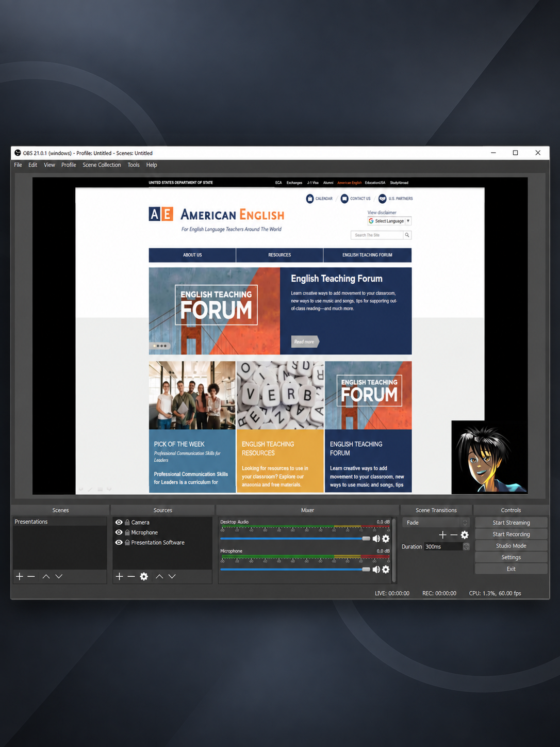Move scene up in Scenes panel

point(46,576)
